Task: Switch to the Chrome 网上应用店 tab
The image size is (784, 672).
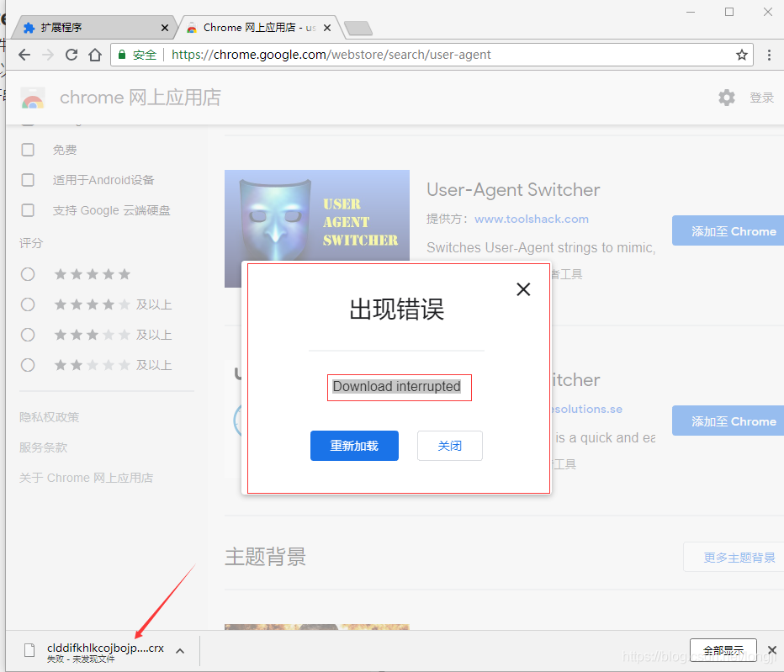Action: 258,28
